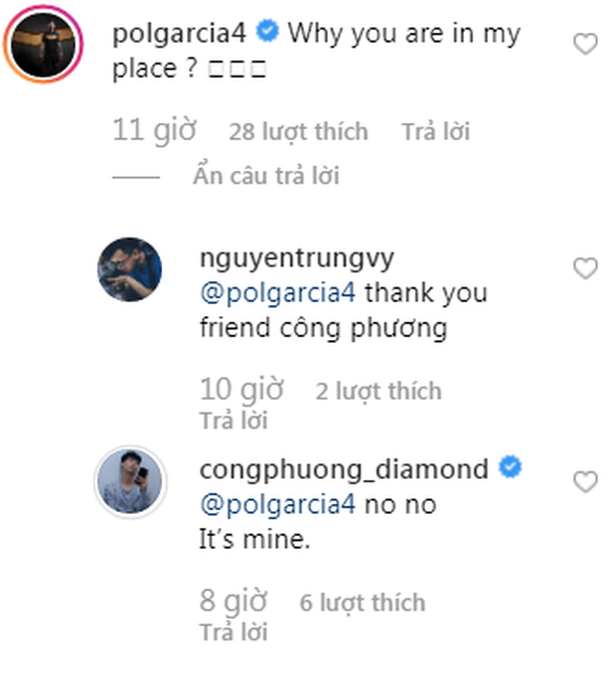Screen dimensions: 616x681
Task: Click the verified badge beside congphuong_diamond
Action: pos(509,468)
